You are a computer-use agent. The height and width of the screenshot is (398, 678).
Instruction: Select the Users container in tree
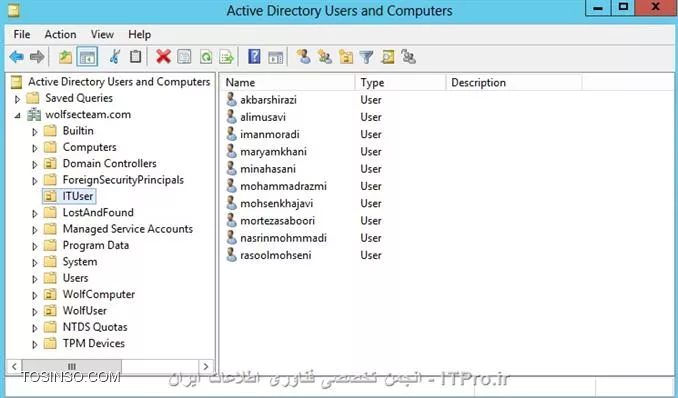(x=75, y=278)
